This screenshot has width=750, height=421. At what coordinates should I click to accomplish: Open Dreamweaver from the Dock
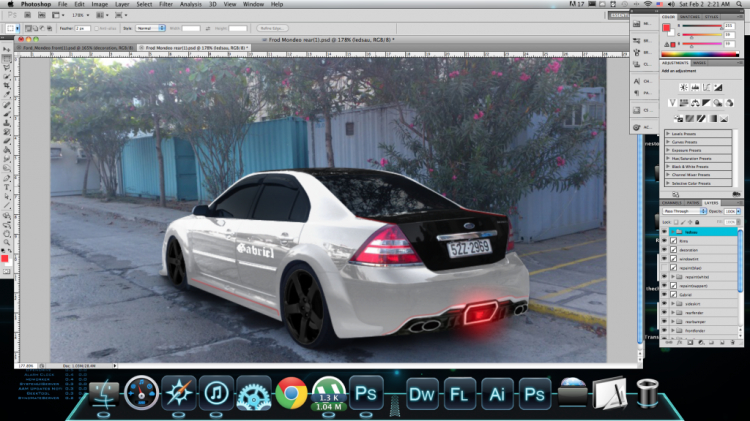421,394
